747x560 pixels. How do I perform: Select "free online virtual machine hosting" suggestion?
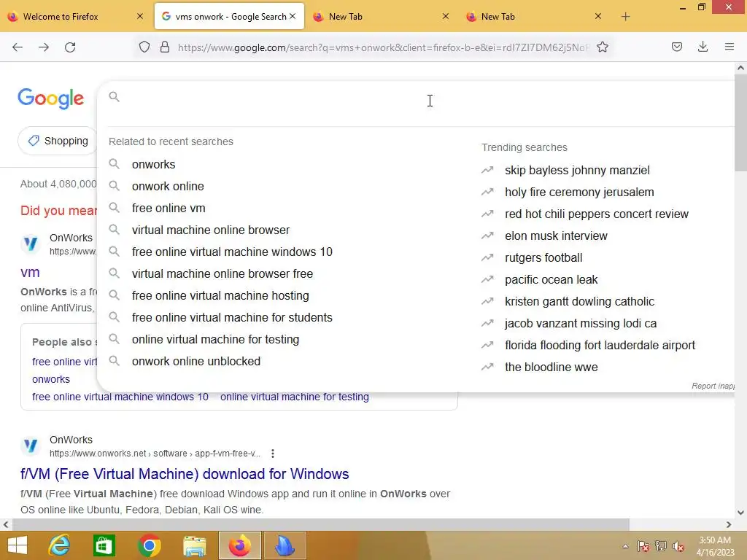click(x=220, y=296)
